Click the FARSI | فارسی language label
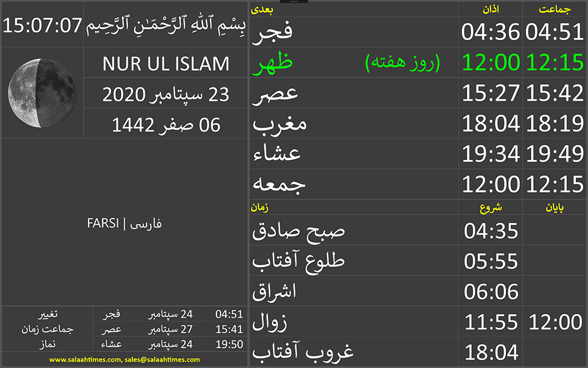 (124, 223)
